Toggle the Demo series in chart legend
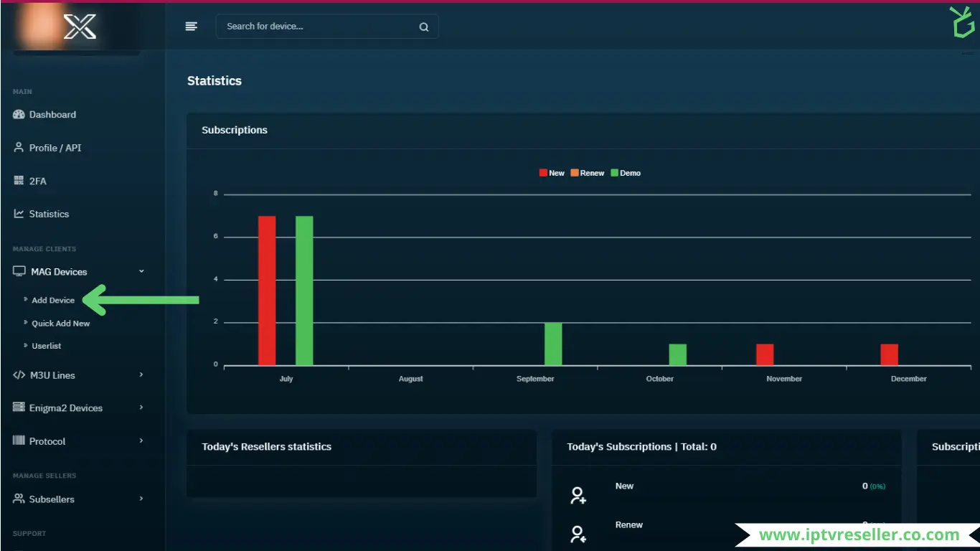 click(625, 173)
